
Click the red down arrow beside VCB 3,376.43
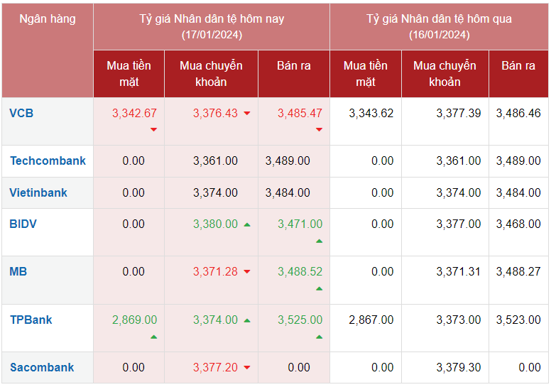pos(247,114)
